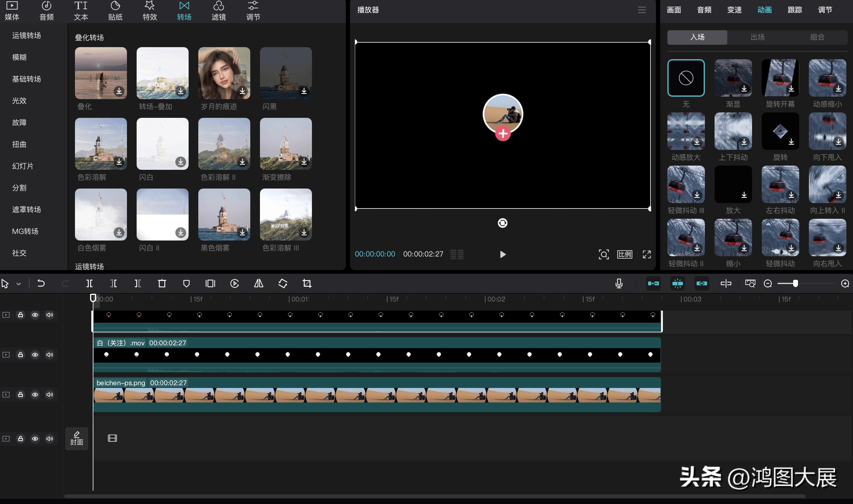Click the split left trim icon

[113, 283]
